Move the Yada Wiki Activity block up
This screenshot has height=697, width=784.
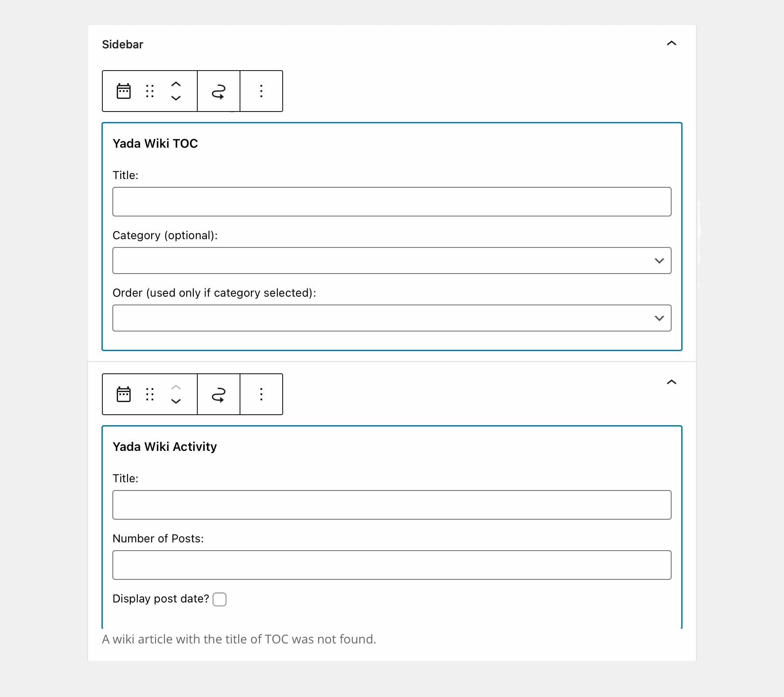tap(176, 388)
